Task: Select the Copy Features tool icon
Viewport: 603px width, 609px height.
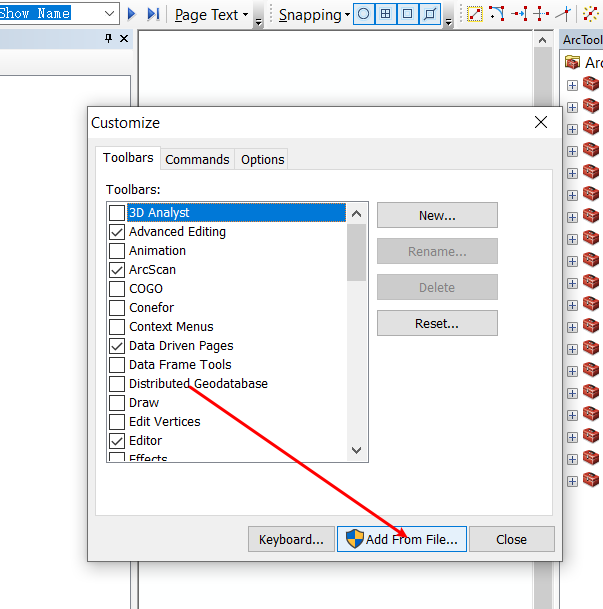Action: tap(474, 14)
